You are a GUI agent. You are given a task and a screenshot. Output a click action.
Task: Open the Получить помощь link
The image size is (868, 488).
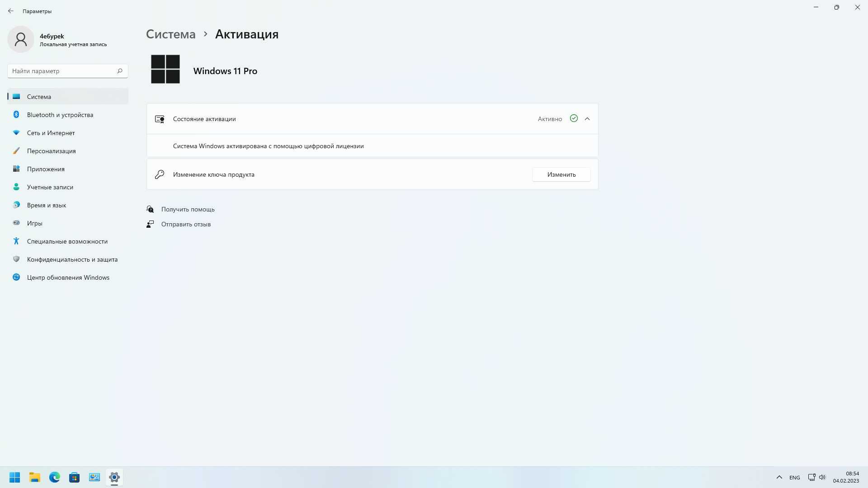click(x=188, y=209)
